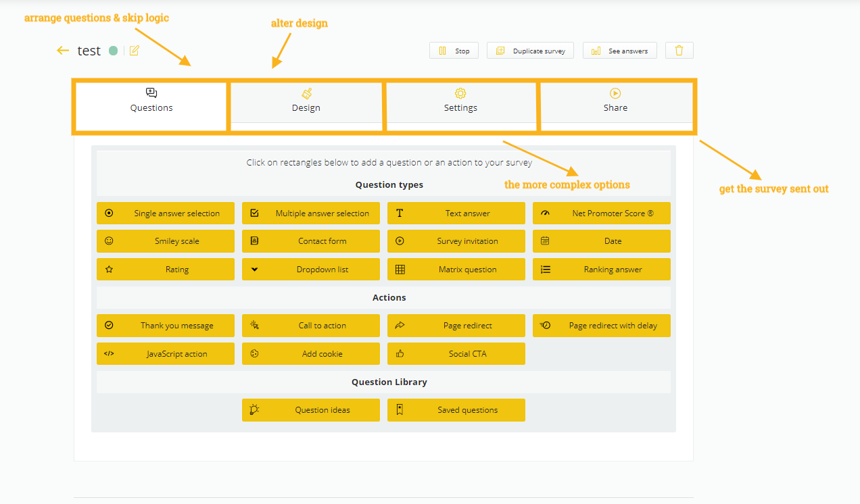Click the Question Library heading

tap(389, 382)
